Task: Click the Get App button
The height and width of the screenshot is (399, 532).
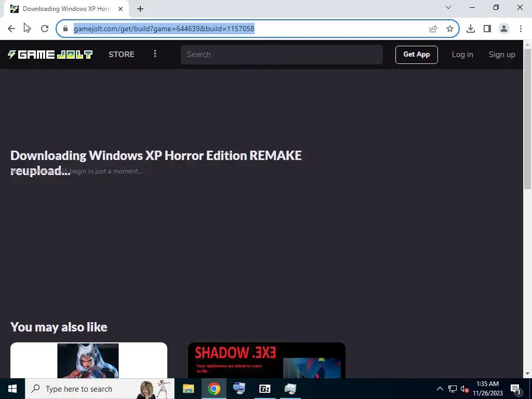Action: (x=417, y=55)
